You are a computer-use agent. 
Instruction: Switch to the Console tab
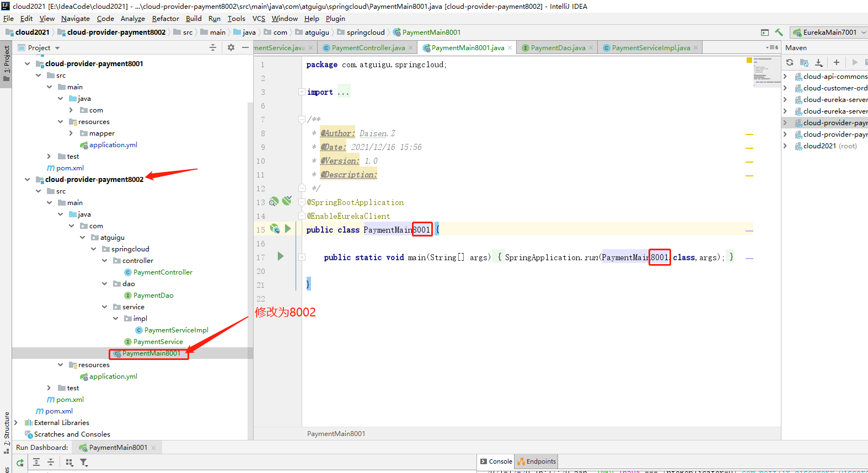(496, 461)
